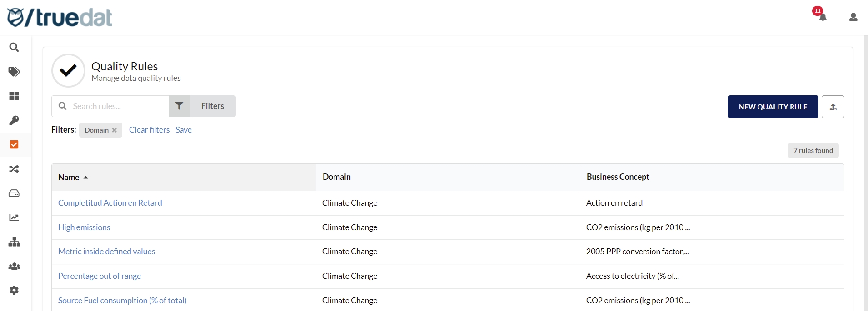The height and width of the screenshot is (311, 868).
Task: Open the dashboard grid icon in sidebar
Action: click(x=14, y=96)
